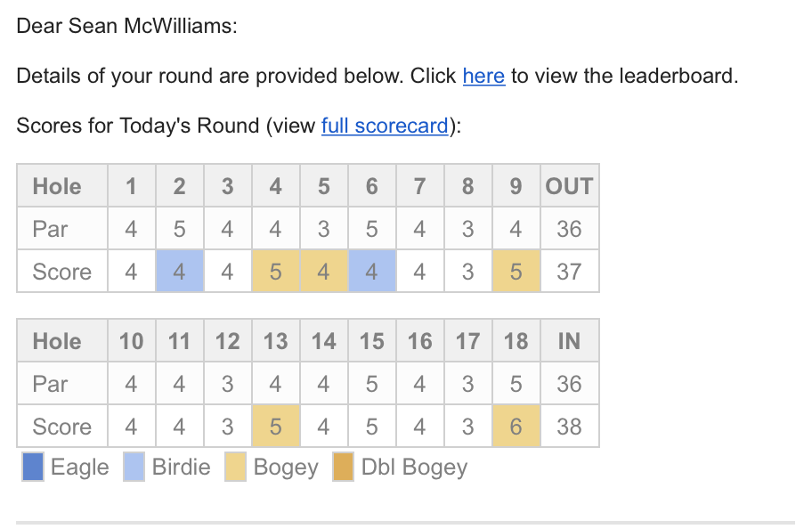This screenshot has width=812, height=529.
Task: Click the 'here' leaderboard link
Action: (x=483, y=76)
